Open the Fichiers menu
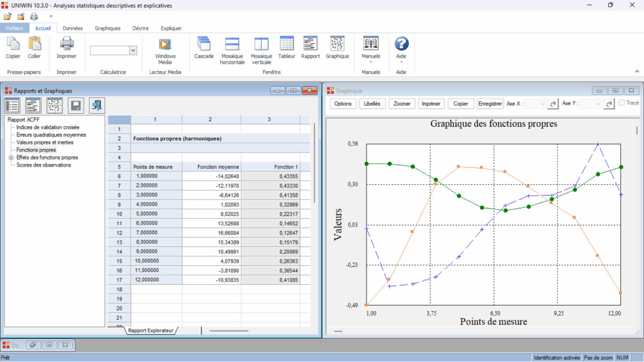This screenshot has height=362, width=644. pos(14,28)
